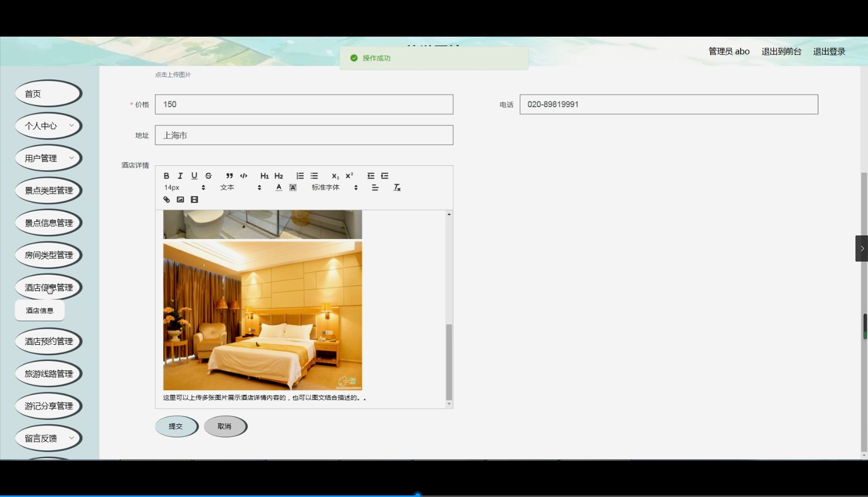Open 景点类型管理 menu
The image size is (868, 497).
pyautogui.click(x=49, y=190)
